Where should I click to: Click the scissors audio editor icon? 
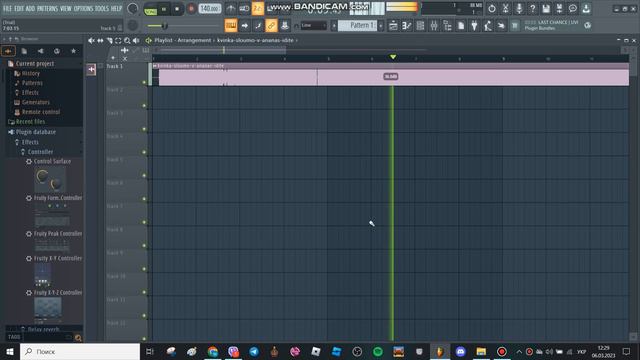point(505,8)
